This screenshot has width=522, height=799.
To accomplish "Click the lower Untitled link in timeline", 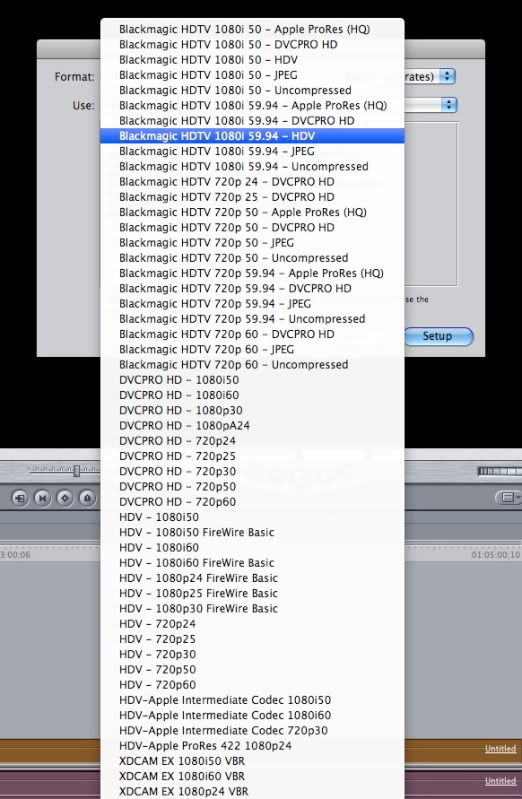I will pyautogui.click(x=500, y=780).
